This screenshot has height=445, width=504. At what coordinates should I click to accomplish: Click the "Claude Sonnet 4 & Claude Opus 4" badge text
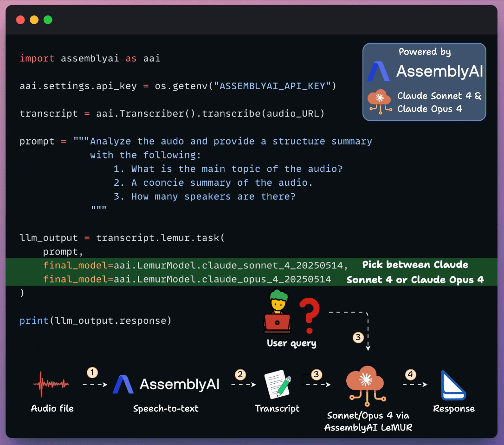pyautogui.click(x=439, y=103)
